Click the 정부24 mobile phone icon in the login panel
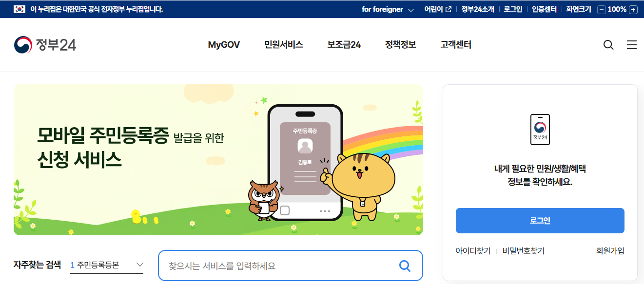 click(x=540, y=130)
